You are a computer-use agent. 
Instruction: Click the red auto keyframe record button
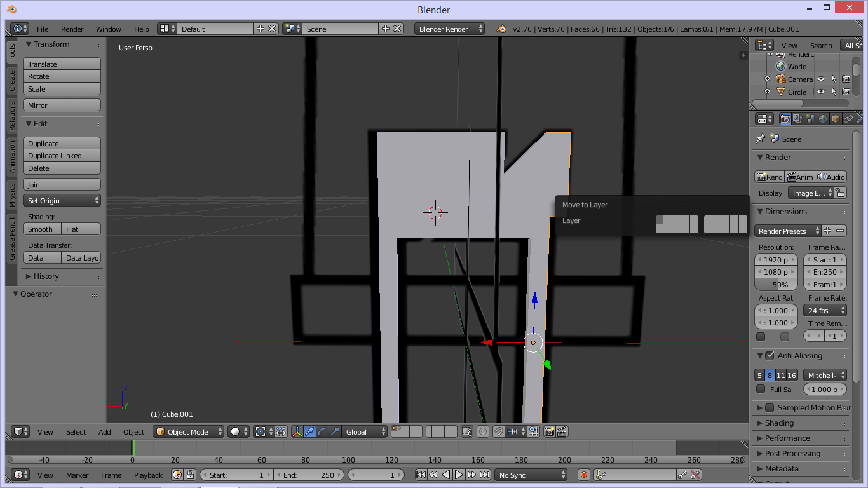(584, 475)
